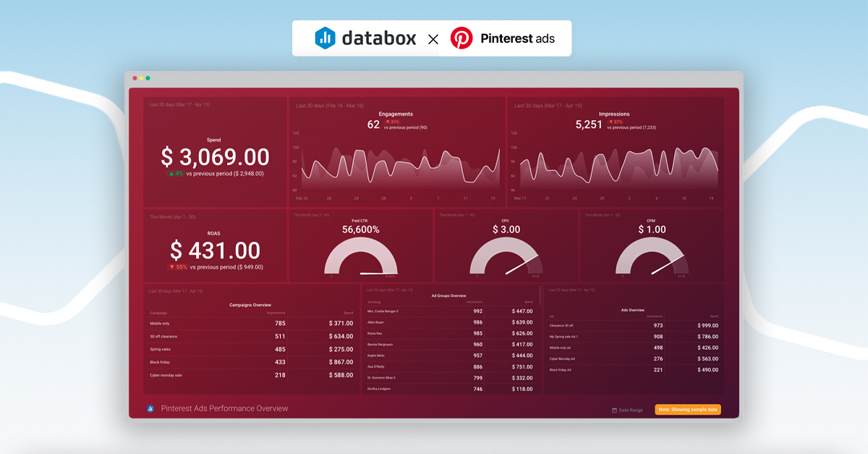Click the green maximize window button
868x454 pixels.
tap(148, 78)
